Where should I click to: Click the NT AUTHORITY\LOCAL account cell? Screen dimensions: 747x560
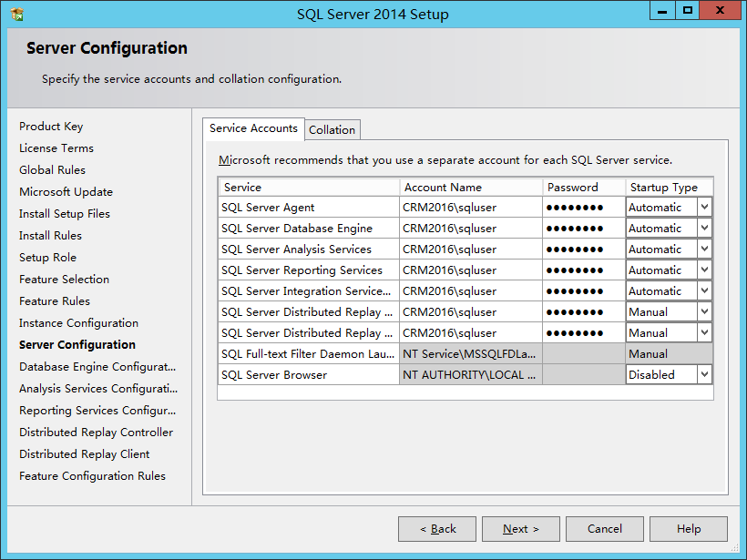[x=471, y=375]
